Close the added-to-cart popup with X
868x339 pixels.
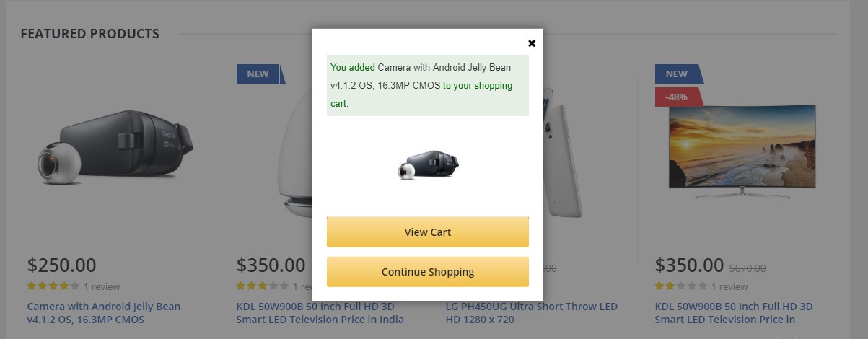click(532, 43)
